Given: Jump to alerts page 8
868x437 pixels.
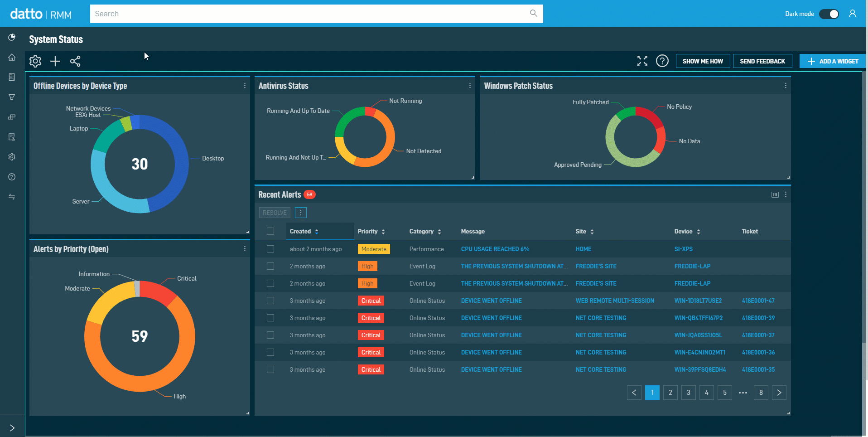Looking at the screenshot, I should (761, 393).
